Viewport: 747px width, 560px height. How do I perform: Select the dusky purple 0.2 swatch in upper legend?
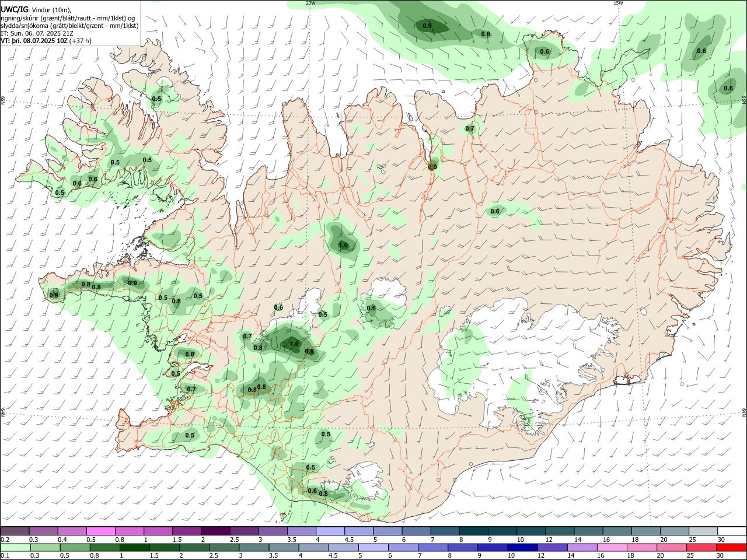pyautogui.click(x=15, y=531)
